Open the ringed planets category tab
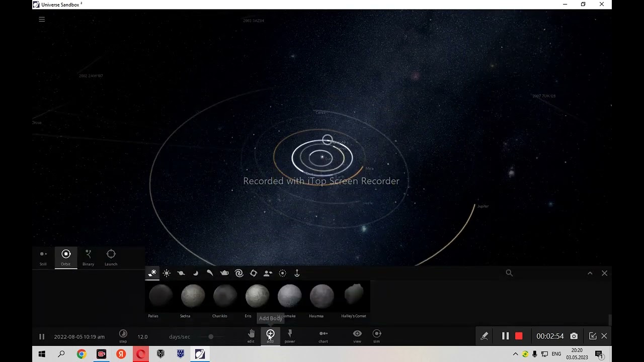This screenshot has width=644, height=362. coord(181,273)
